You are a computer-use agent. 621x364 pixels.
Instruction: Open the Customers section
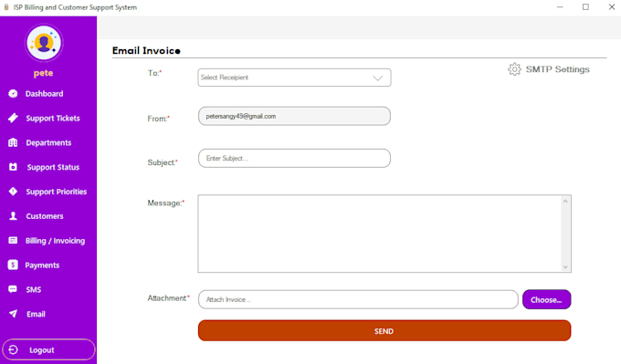pos(45,216)
